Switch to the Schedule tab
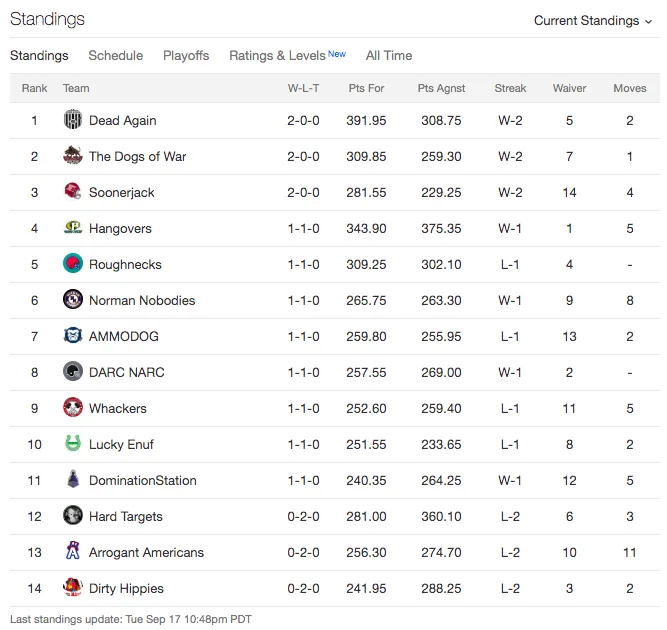667x630 pixels. [x=116, y=55]
